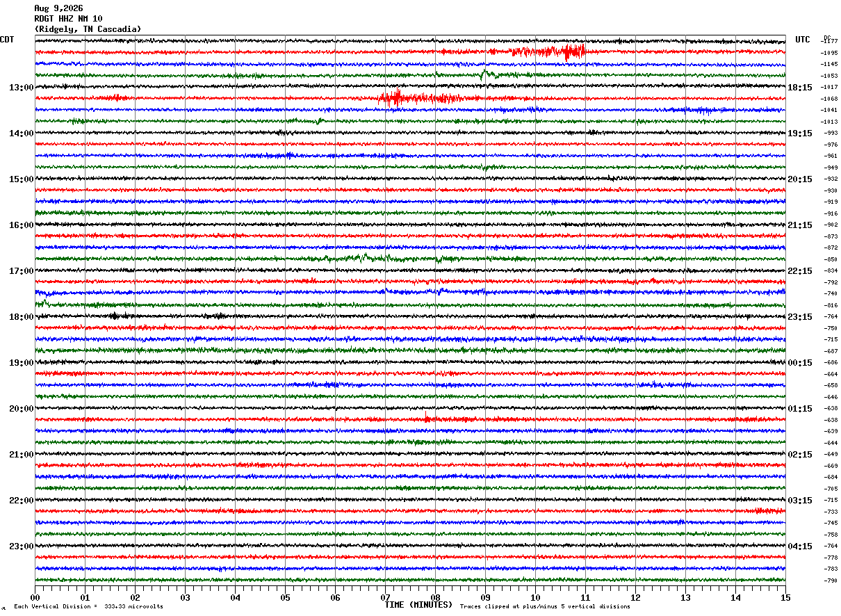
Task: Click the TIME (MINUTES) axis title
Action: click(x=418, y=605)
